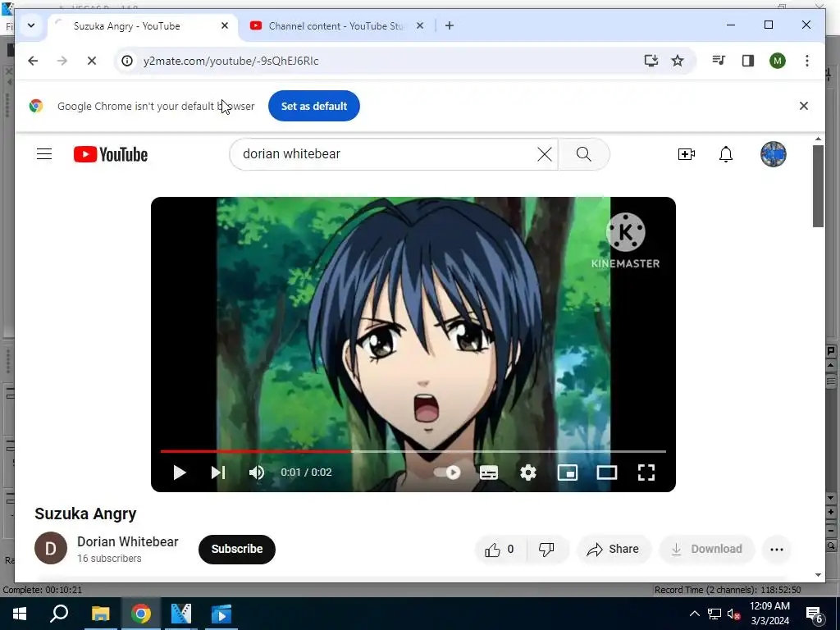Open Chrome three-dot menu
Image resolution: width=840 pixels, height=630 pixels.
click(807, 61)
